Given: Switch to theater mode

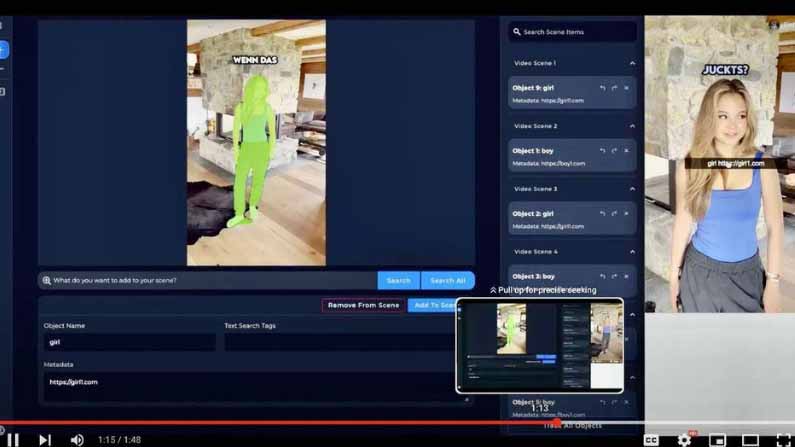Looking at the screenshot, I should tap(750, 439).
